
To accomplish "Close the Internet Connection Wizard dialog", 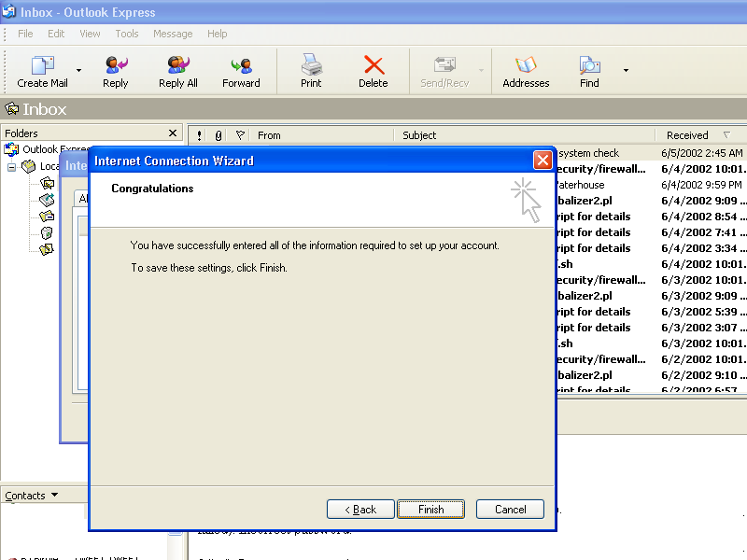I will (x=543, y=161).
